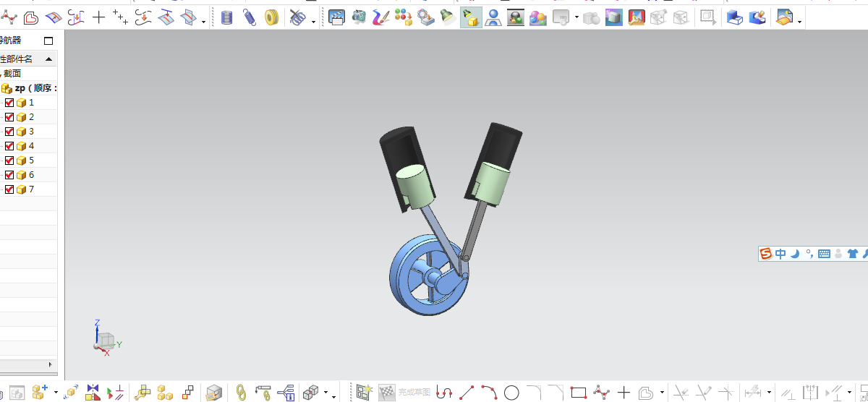Choose the Line sketch tool in bottom toolbar
Image resolution: width=868 pixels, height=402 pixels.
(467, 393)
